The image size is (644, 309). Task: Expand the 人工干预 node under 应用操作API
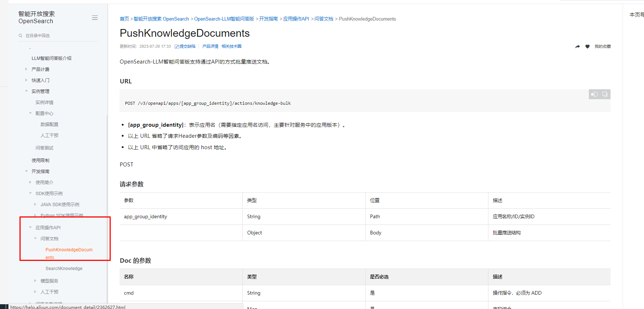(x=35, y=292)
